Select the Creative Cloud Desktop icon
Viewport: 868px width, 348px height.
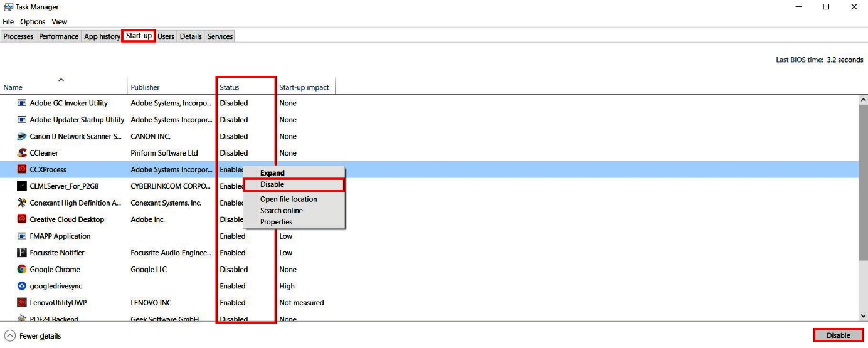coord(22,219)
